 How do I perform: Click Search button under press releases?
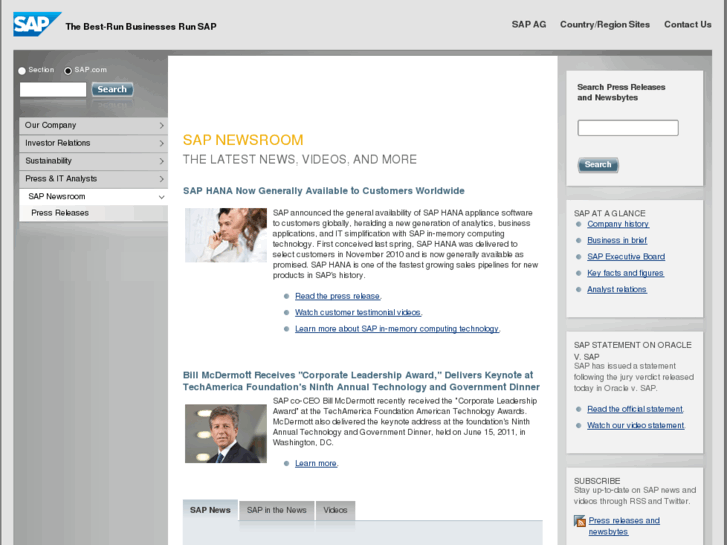(598, 165)
